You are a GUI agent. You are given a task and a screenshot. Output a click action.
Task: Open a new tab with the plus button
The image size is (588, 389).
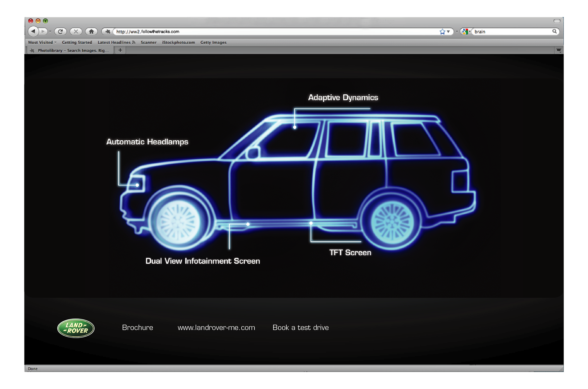pyautogui.click(x=120, y=50)
